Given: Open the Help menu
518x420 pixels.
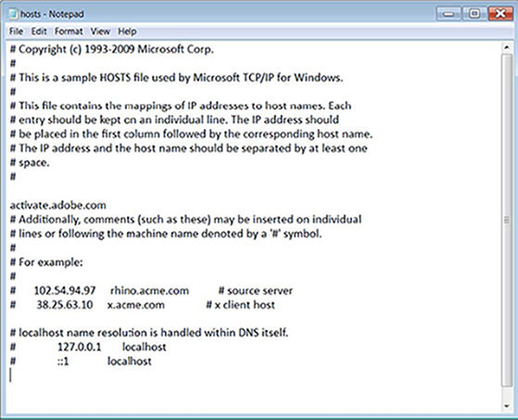Looking at the screenshot, I should 127,32.
